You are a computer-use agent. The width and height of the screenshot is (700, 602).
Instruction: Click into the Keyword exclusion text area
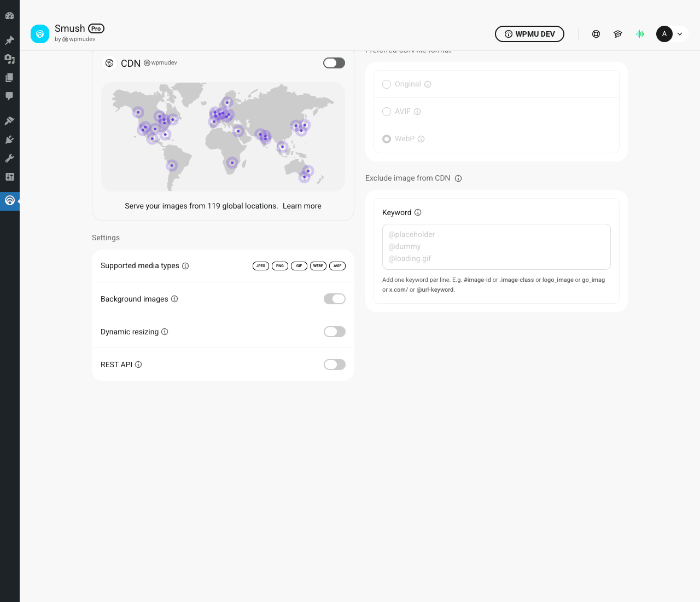click(497, 247)
